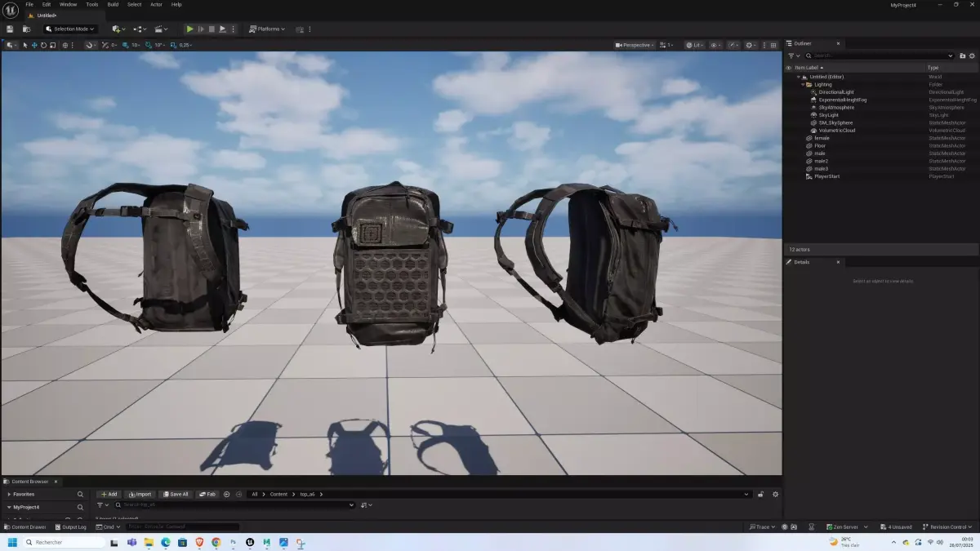Screen dimensions: 980x551
Task: Click the Import button
Action: pyautogui.click(x=139, y=494)
